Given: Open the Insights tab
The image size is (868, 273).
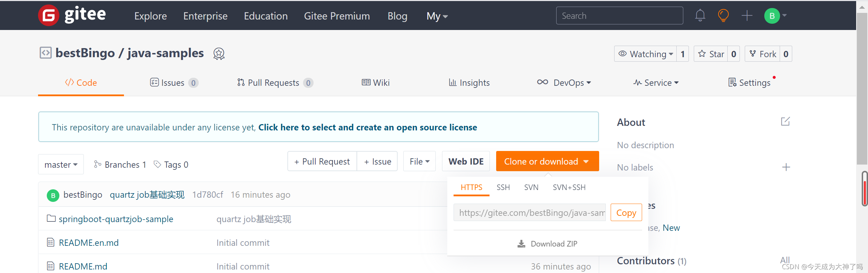Looking at the screenshot, I should (x=469, y=83).
